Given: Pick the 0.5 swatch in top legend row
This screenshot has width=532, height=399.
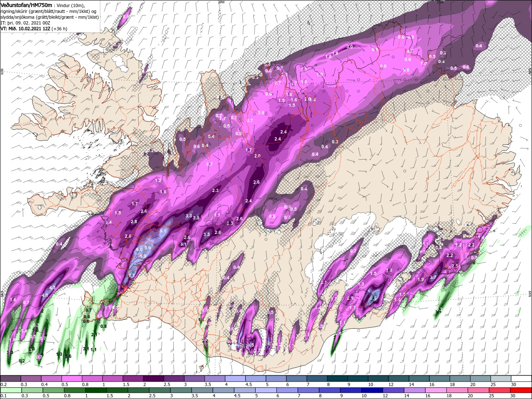Looking at the screenshot, I should [71, 378].
